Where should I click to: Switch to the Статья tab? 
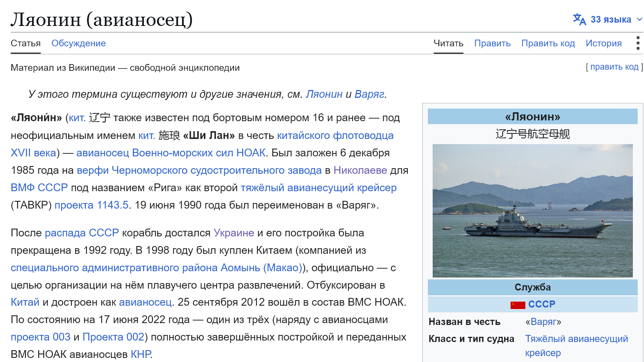(x=26, y=43)
